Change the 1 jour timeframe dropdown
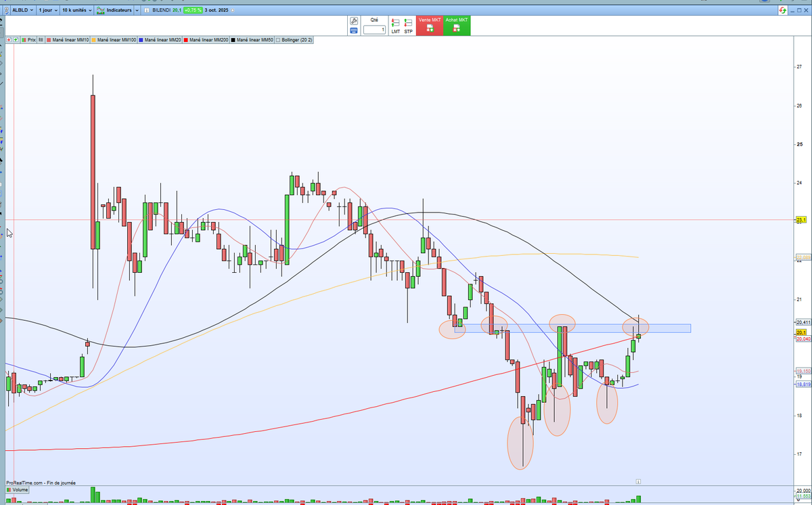Viewport: 812px width, 505px height. (48, 10)
